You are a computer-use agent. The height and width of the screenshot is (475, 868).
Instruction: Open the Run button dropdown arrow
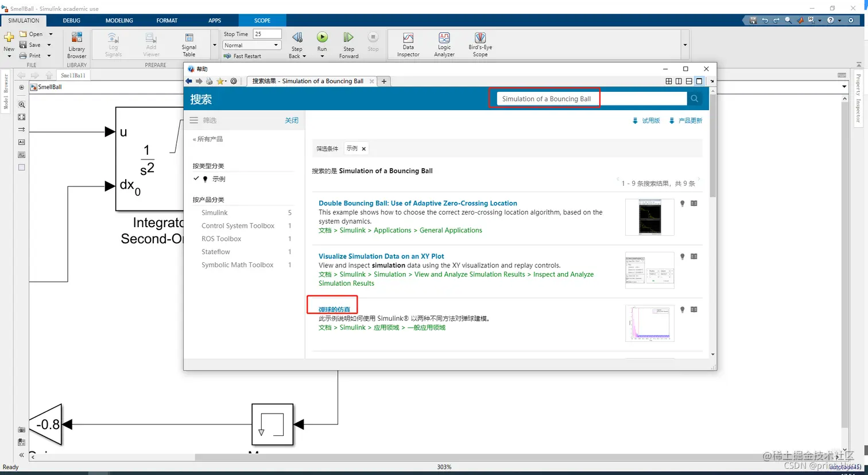[322, 56]
